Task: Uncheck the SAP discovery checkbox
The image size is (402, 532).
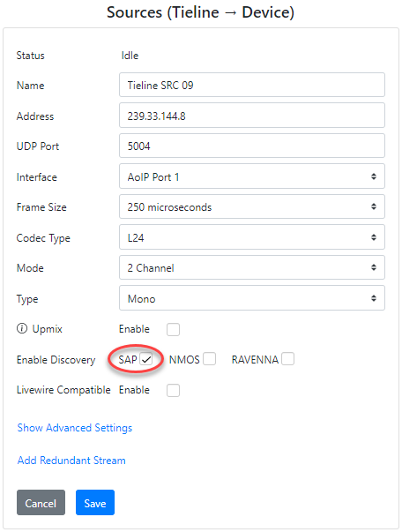Action: [x=146, y=359]
